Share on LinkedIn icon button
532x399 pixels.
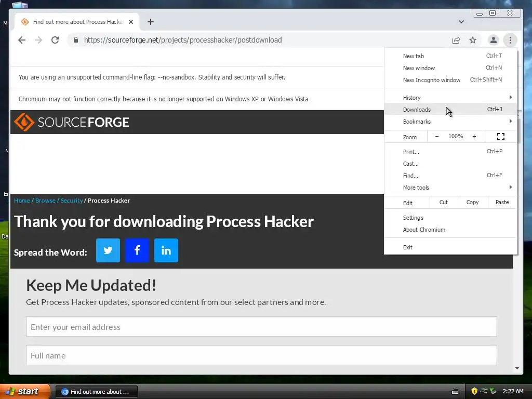[x=166, y=250]
